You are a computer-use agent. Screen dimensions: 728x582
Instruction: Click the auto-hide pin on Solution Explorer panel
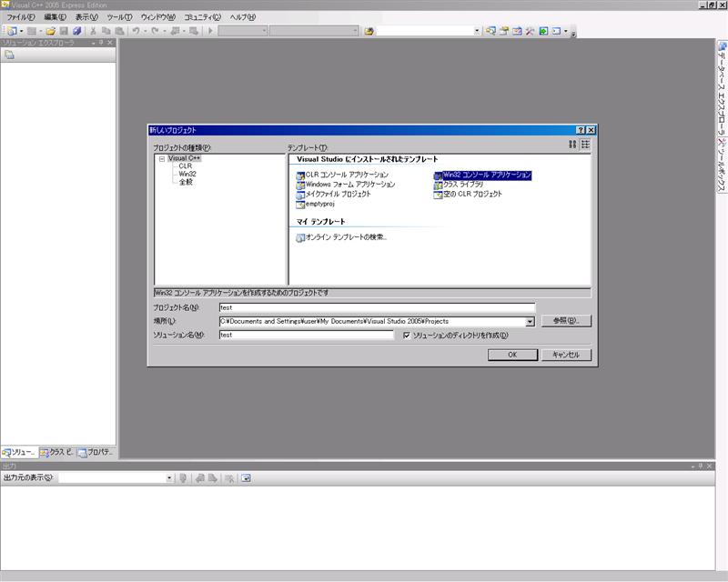click(x=101, y=43)
